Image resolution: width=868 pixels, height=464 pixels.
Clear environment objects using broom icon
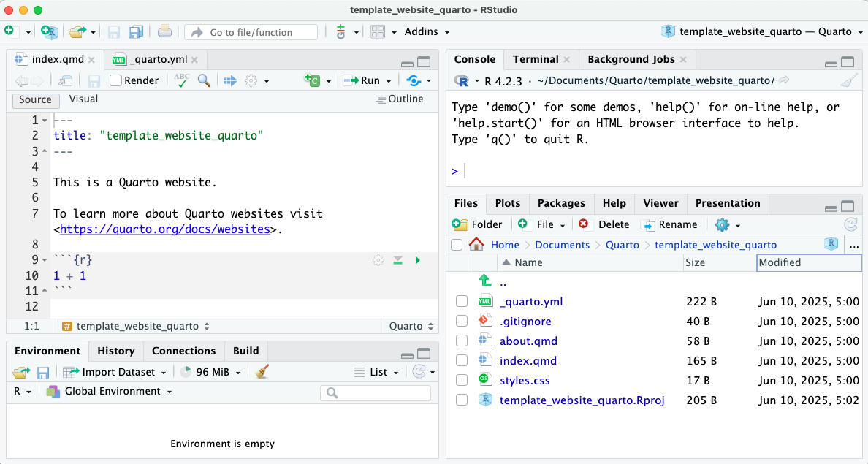click(x=262, y=372)
